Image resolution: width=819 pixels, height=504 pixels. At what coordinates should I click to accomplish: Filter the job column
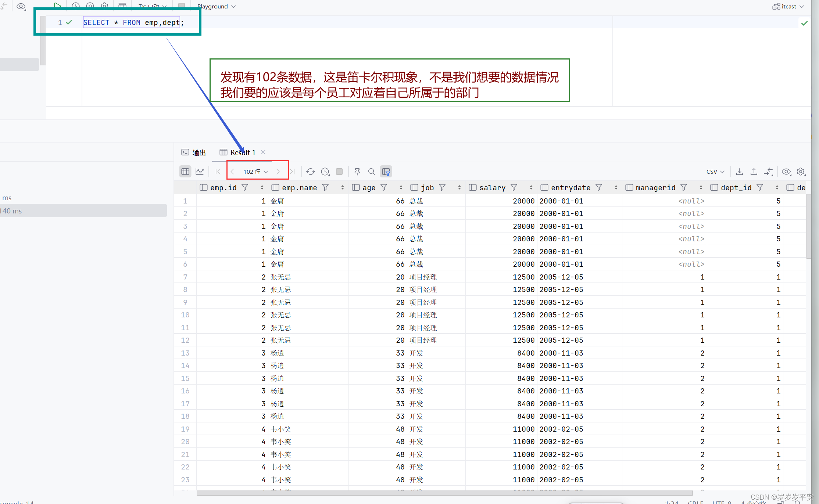pyautogui.click(x=442, y=188)
